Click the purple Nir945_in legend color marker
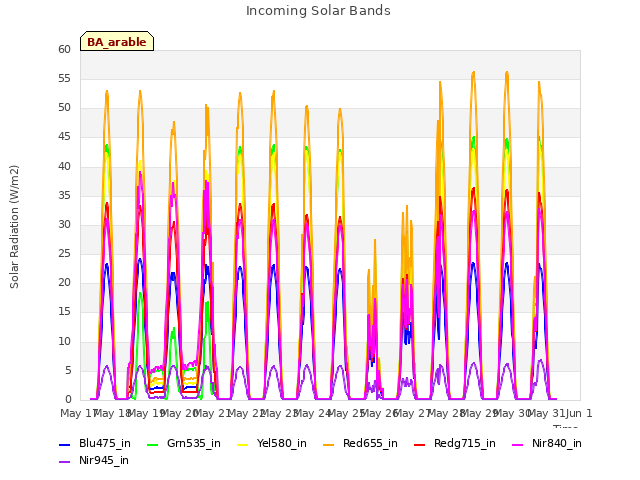This screenshot has width=640, height=480. [64, 462]
